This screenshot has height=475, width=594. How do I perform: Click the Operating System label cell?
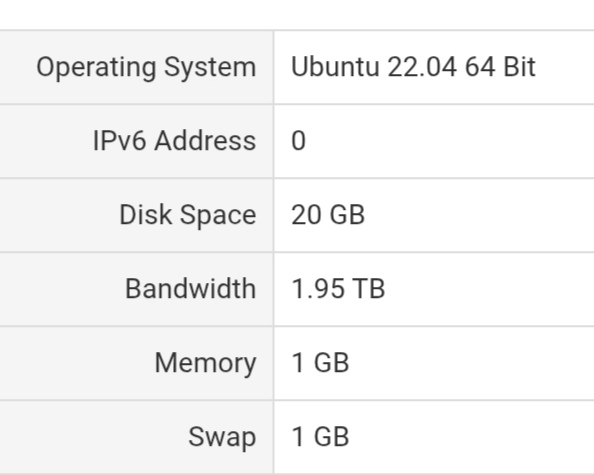click(136, 67)
